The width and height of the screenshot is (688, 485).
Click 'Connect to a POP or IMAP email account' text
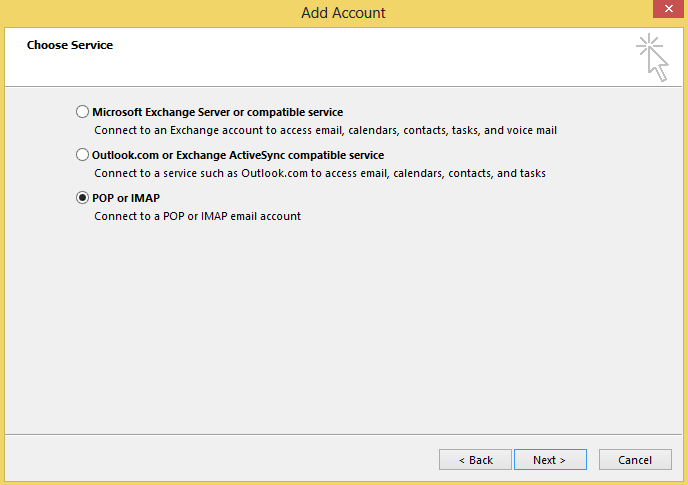(197, 216)
